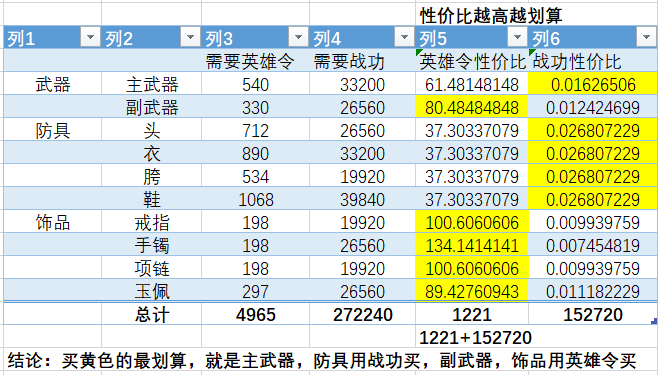This screenshot has height=375, width=658.
Task: Select 手镯 row cell 26560
Action: pos(363,245)
